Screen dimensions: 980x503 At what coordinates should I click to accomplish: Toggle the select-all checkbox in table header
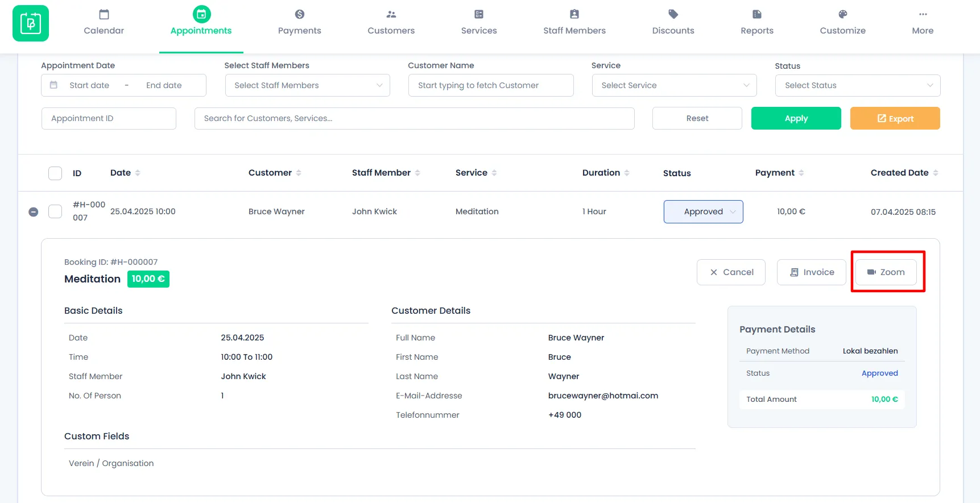(55, 173)
